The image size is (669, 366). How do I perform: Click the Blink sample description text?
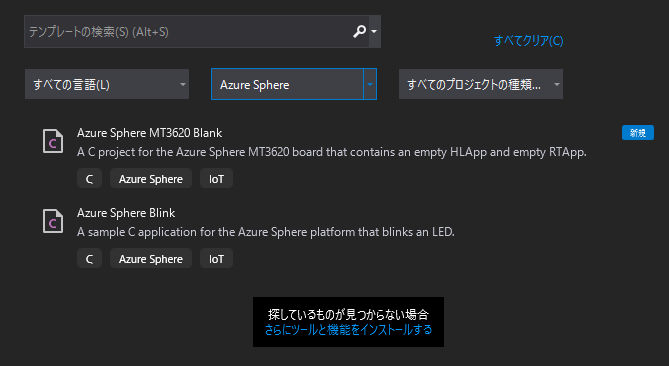tap(266, 232)
